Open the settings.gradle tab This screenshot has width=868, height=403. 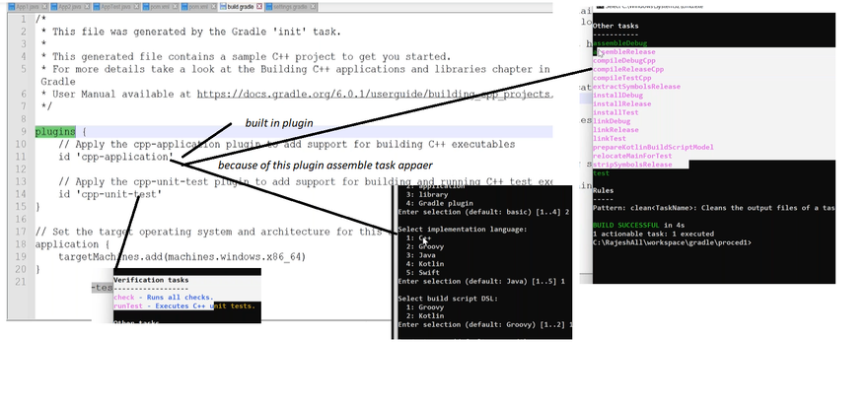(x=291, y=7)
